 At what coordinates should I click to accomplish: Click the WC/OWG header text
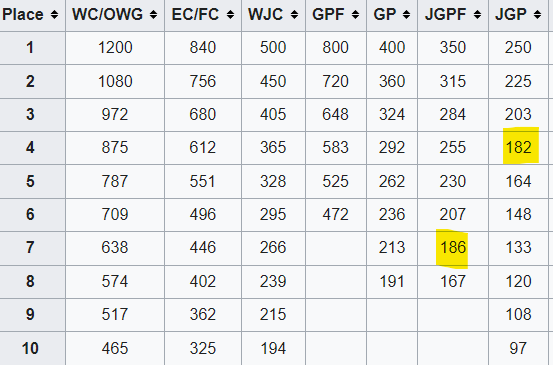(x=108, y=14)
